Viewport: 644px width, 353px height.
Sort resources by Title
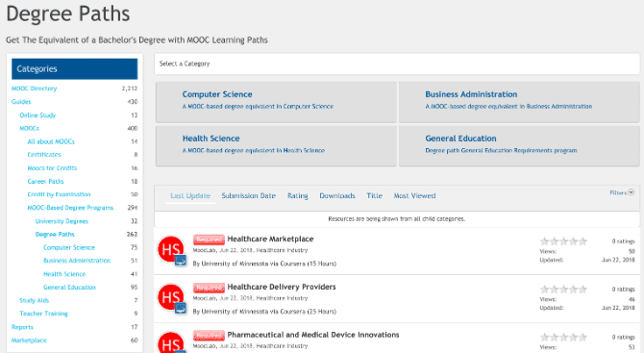point(374,195)
